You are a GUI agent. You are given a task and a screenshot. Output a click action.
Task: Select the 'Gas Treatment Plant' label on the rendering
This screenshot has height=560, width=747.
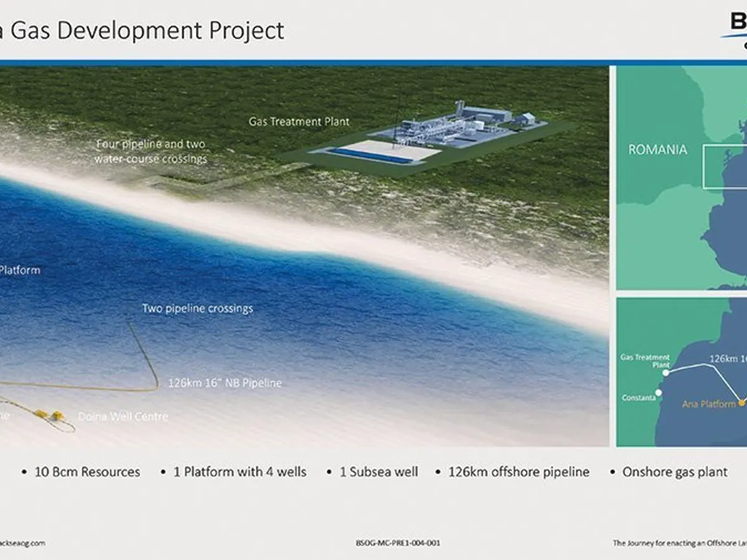[299, 121]
